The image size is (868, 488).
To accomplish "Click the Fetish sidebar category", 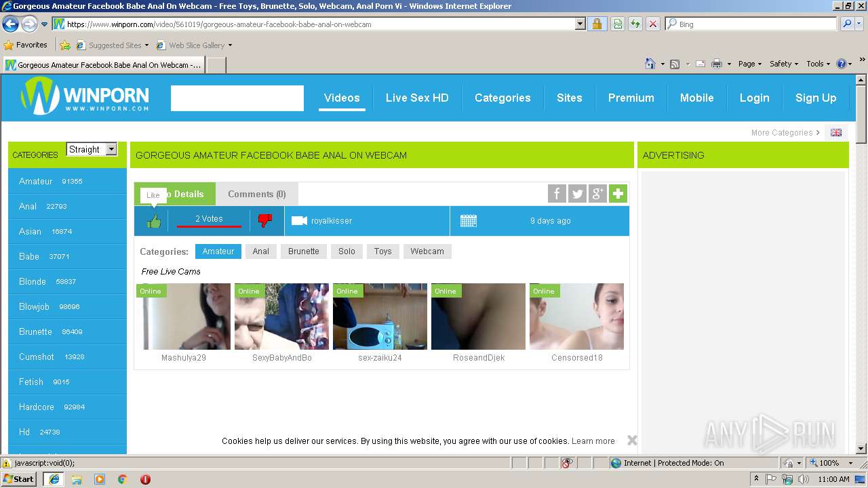I will click(67, 382).
